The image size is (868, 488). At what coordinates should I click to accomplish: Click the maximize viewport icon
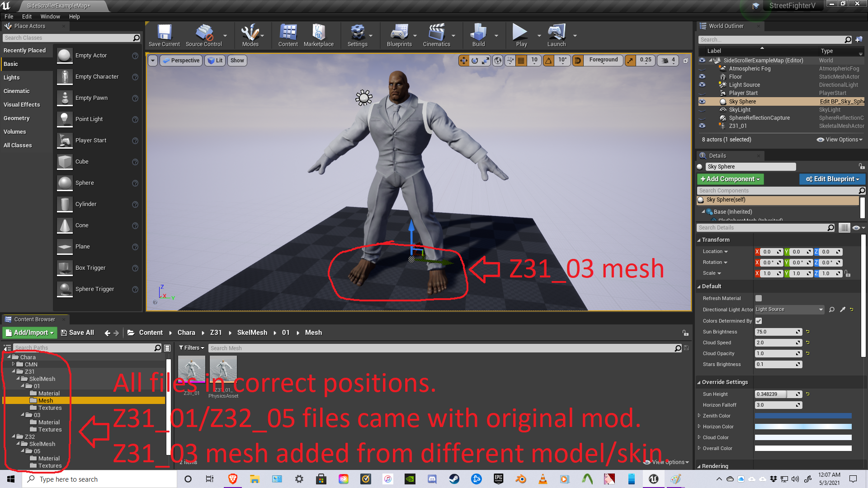pyautogui.click(x=685, y=61)
